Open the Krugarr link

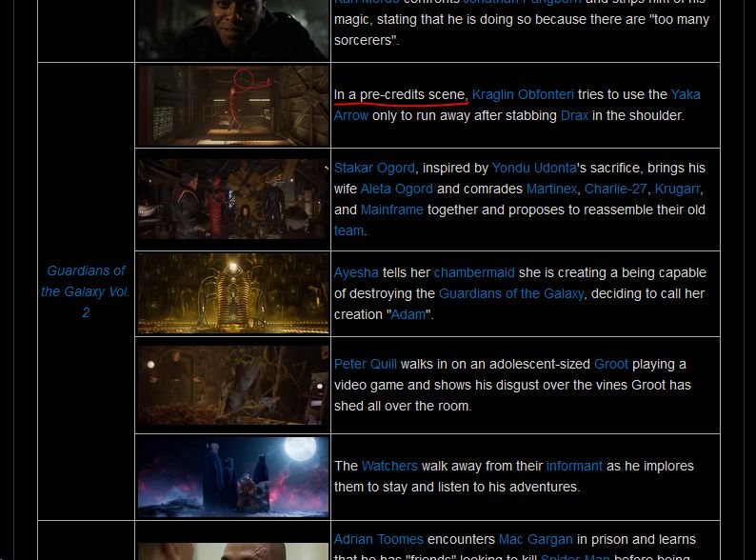click(x=677, y=189)
